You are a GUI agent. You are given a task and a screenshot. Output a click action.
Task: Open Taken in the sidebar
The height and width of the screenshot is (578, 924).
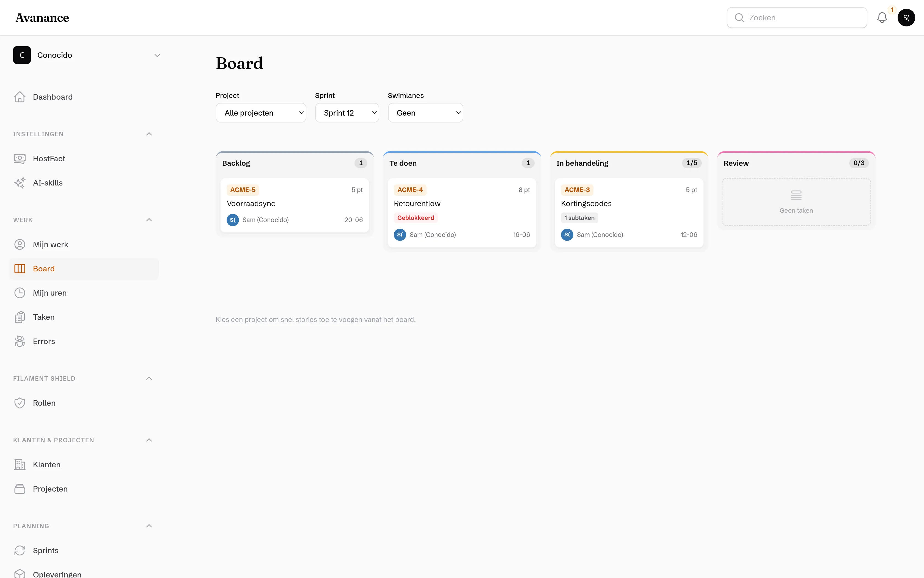pos(84,317)
